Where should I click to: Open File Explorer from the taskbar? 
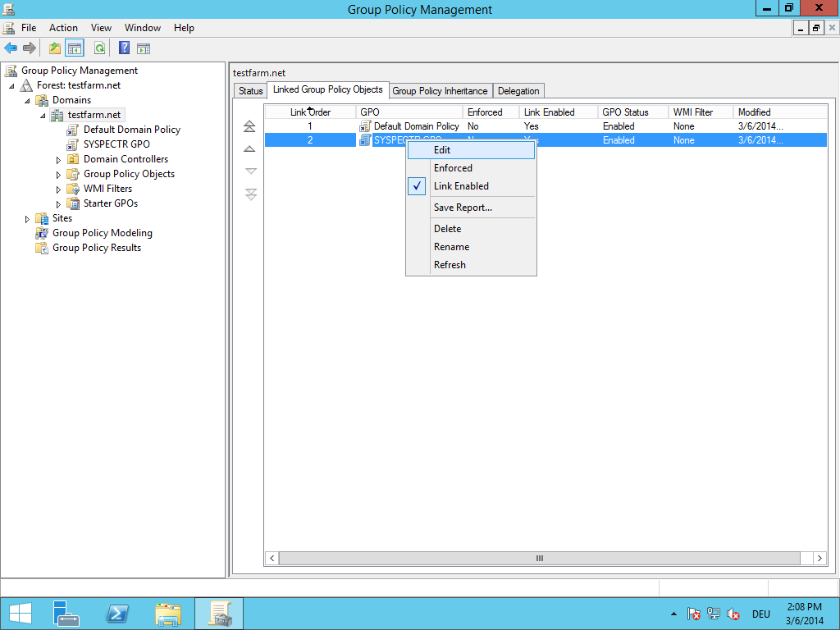pos(167,614)
